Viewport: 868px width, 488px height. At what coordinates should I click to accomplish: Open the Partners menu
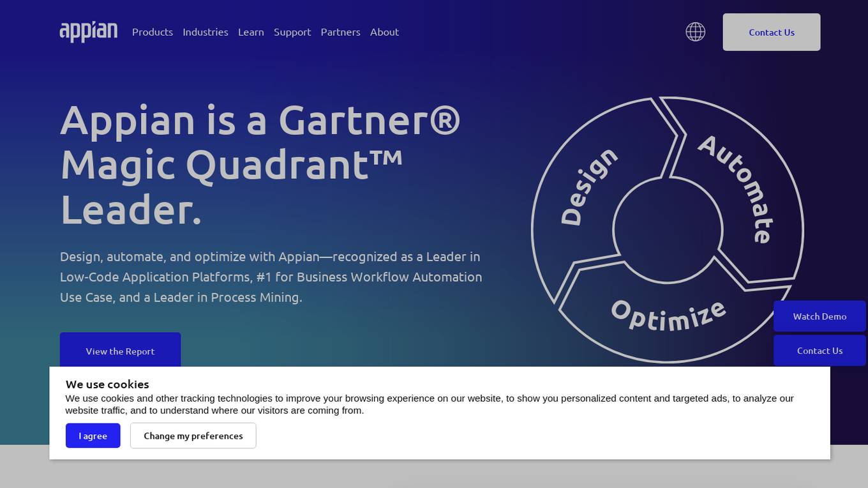coord(340,32)
